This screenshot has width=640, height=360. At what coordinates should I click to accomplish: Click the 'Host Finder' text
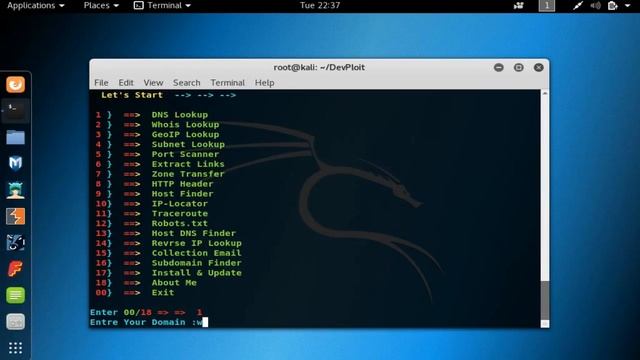(182, 194)
